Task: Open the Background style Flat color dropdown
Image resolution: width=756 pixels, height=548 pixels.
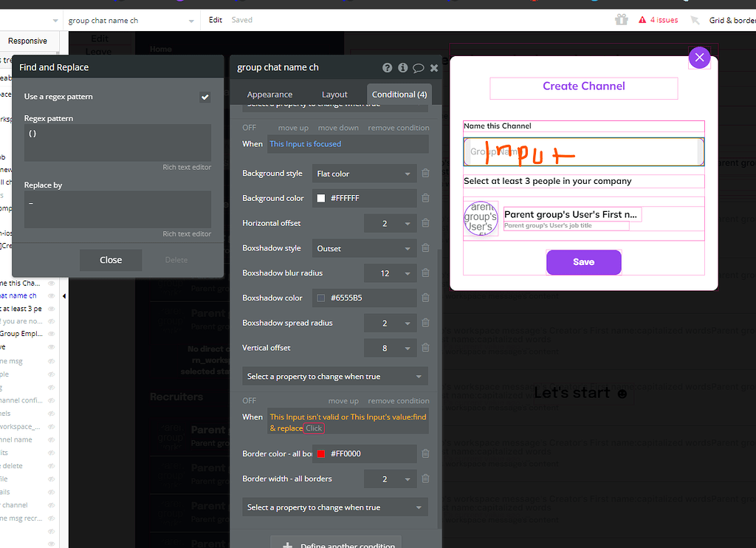Action: click(364, 173)
